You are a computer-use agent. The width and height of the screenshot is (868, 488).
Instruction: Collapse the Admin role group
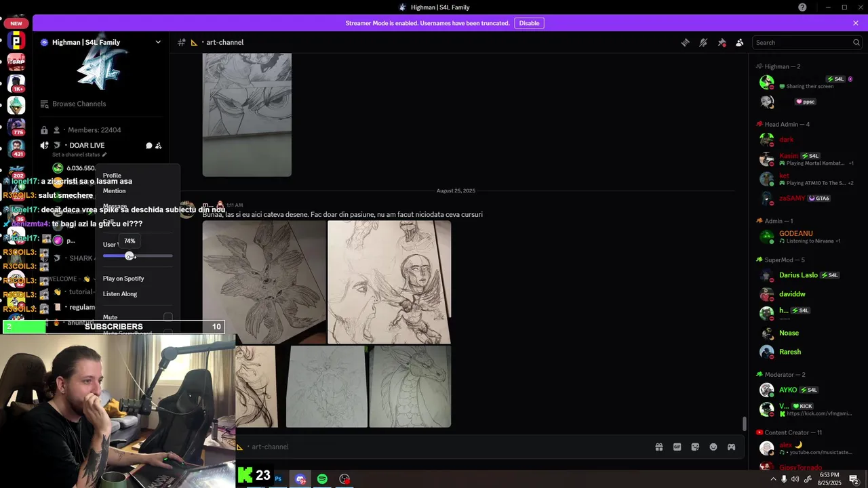pos(774,221)
